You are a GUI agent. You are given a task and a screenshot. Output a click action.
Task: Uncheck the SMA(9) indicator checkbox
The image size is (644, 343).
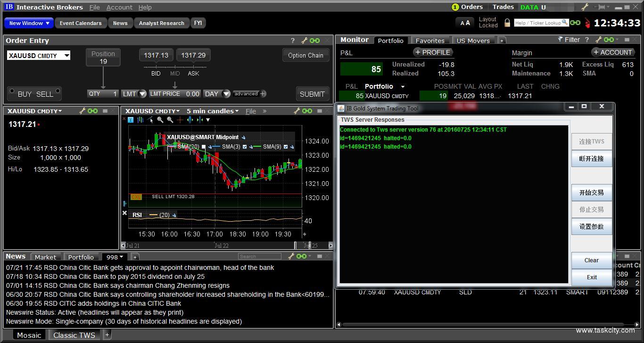click(286, 147)
